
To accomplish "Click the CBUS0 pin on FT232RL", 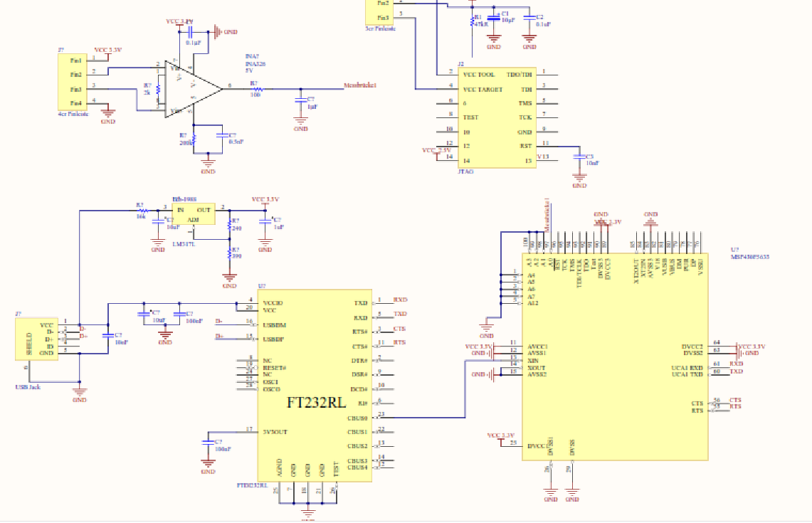I will coord(357,418).
